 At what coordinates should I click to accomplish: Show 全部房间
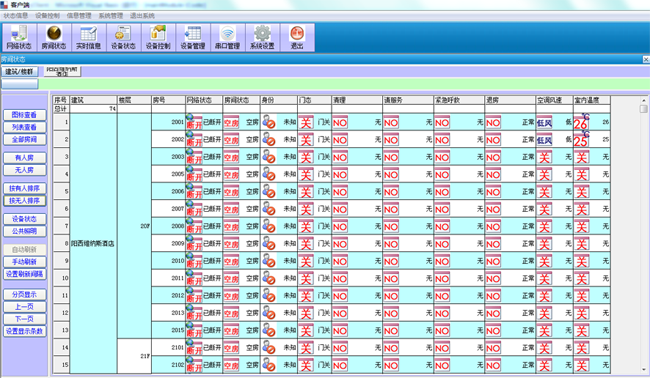[x=24, y=140]
